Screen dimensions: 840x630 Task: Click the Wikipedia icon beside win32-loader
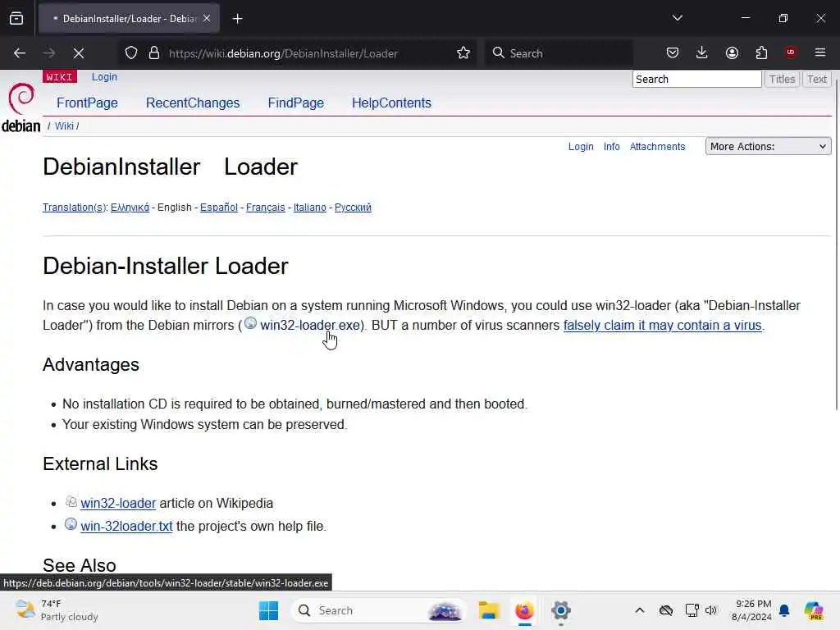71,501
